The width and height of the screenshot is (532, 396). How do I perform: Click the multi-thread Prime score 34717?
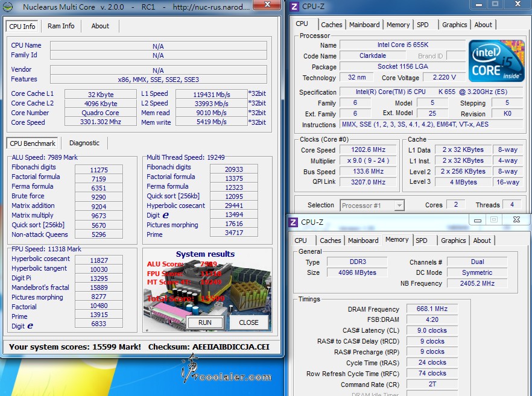pos(234,233)
